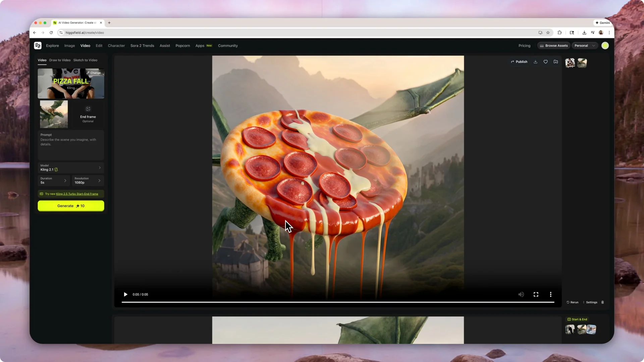This screenshot has height=362, width=644.
Task: Download the generated video
Action: [535, 62]
